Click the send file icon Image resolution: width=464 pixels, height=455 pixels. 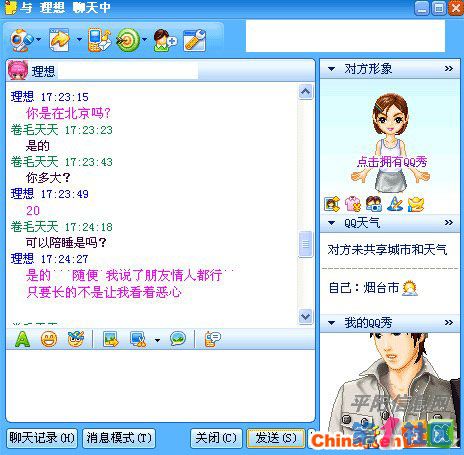59,40
